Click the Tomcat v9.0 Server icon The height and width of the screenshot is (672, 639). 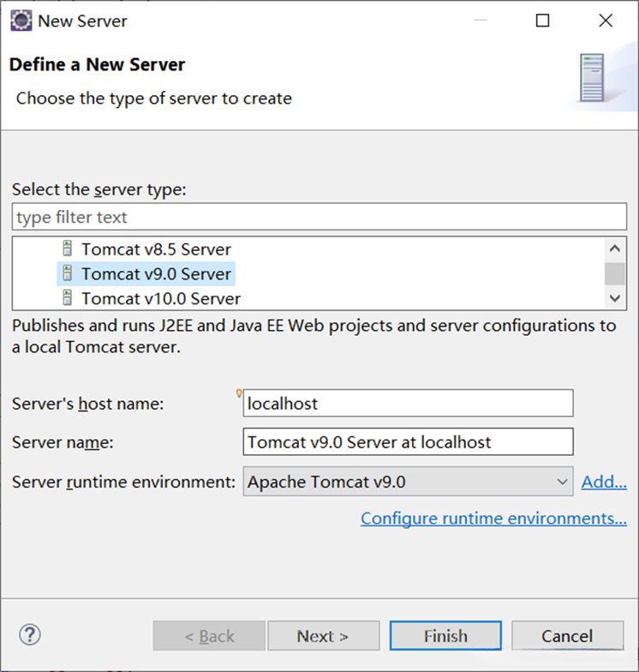point(67,273)
